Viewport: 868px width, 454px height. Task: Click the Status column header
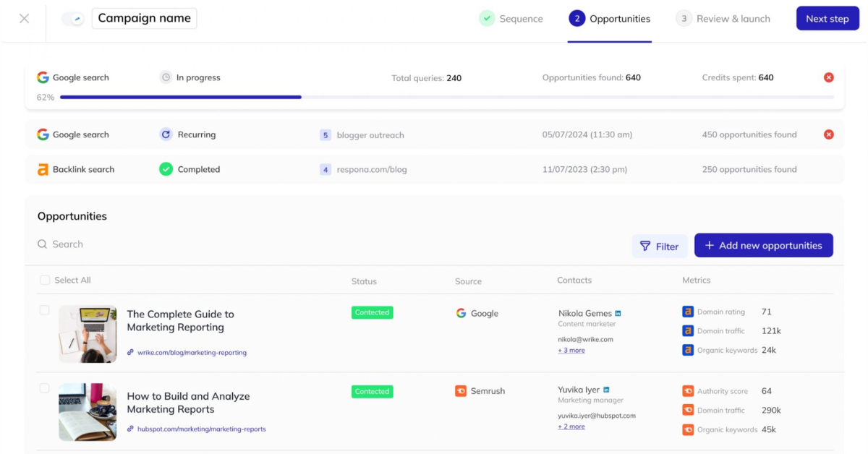pos(364,281)
